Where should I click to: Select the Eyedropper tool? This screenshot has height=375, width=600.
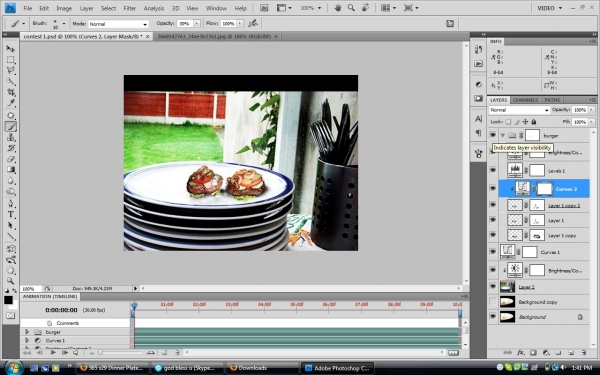click(11, 103)
